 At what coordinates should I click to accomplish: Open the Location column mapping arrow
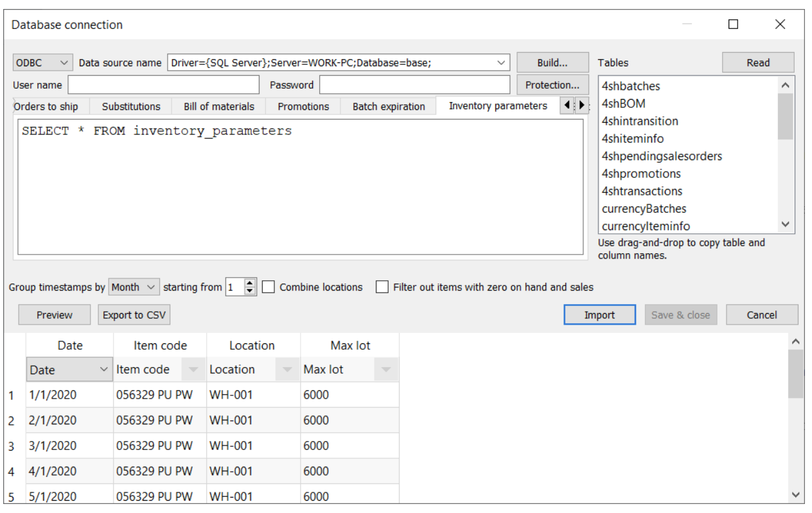click(x=287, y=370)
